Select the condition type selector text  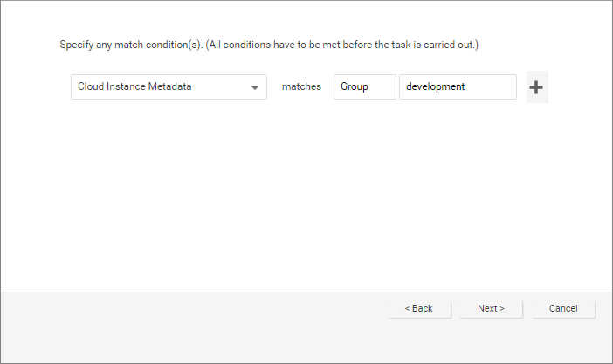click(x=134, y=87)
